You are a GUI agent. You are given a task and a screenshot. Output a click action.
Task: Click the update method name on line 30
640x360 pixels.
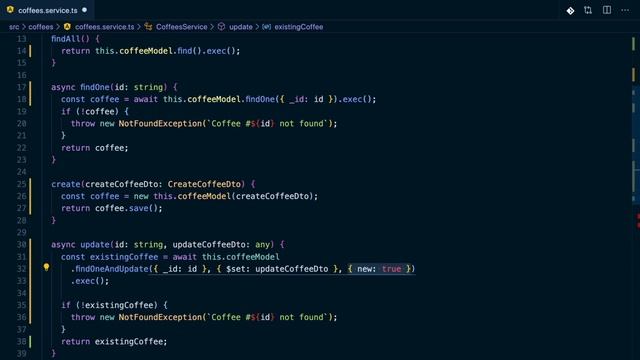tap(95, 244)
